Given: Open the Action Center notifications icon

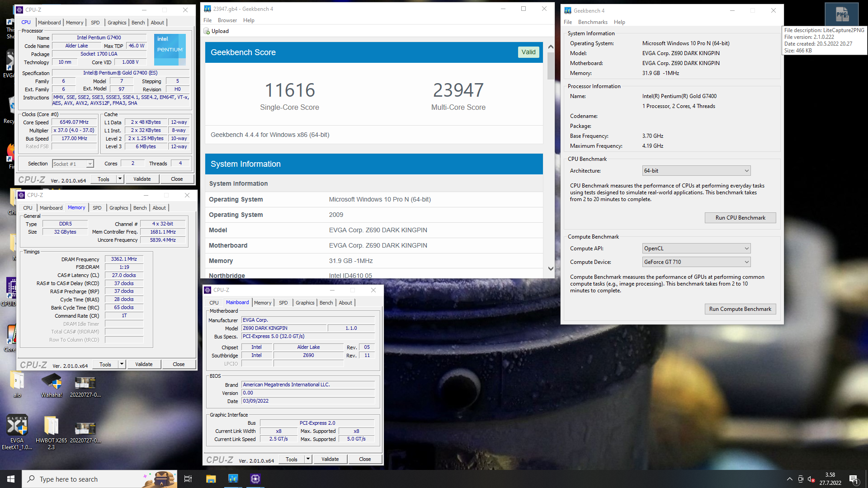Looking at the screenshot, I should tap(854, 479).
